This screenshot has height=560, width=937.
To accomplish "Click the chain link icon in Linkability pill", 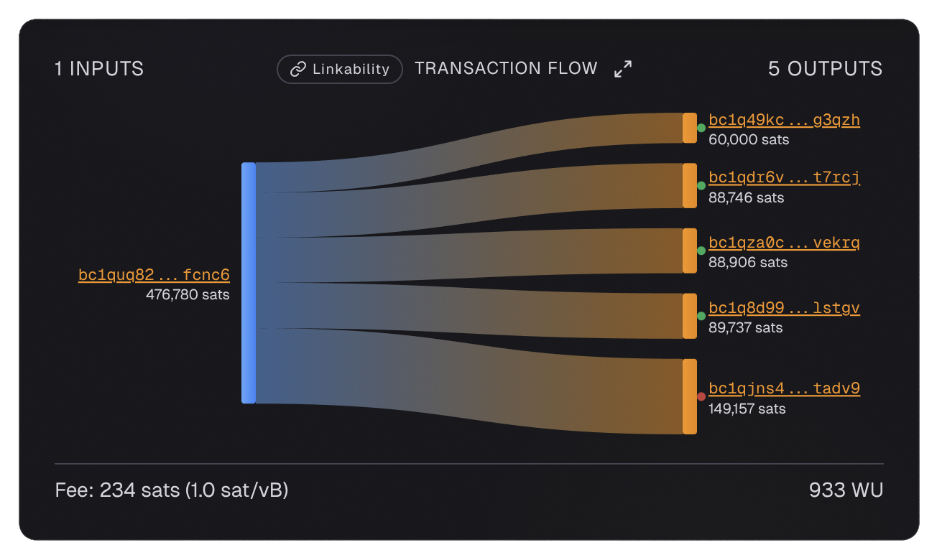I will click(x=297, y=69).
